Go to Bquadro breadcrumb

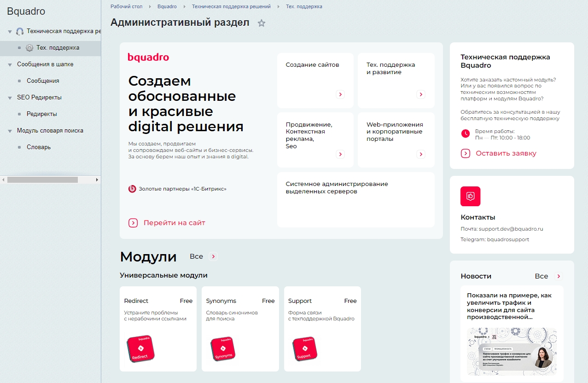(x=167, y=6)
